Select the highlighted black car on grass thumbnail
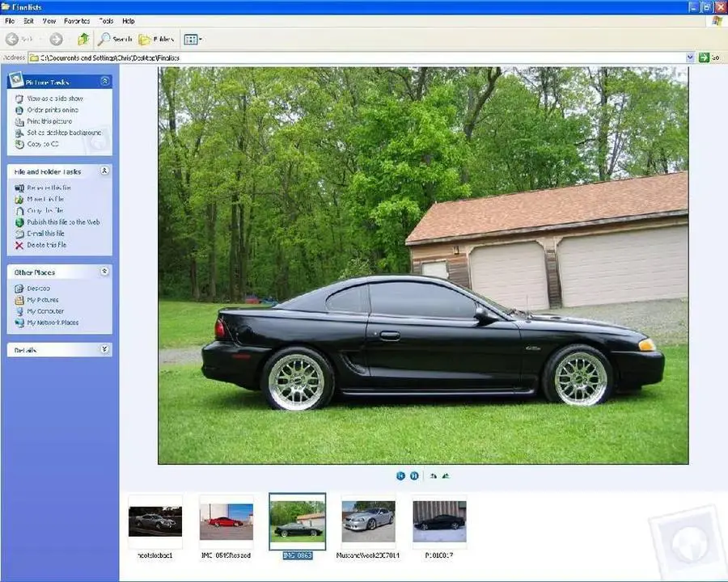 [x=298, y=521]
